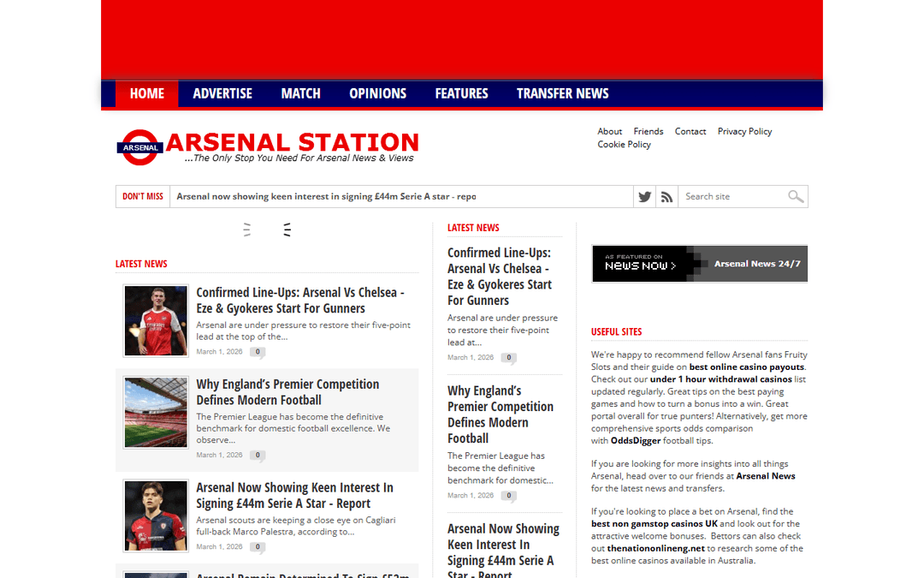Click comment count on middle column Premier Competition
This screenshot has width=924, height=578.
[508, 496]
